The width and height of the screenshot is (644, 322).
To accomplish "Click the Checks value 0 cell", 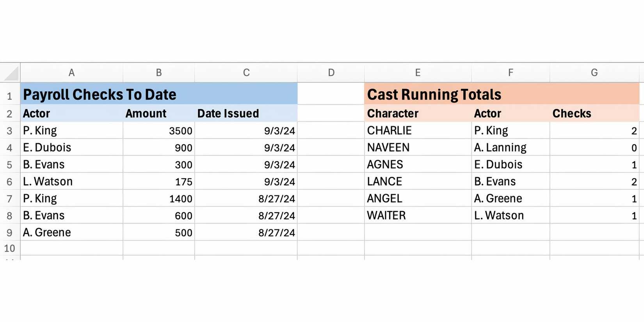I will pos(594,148).
